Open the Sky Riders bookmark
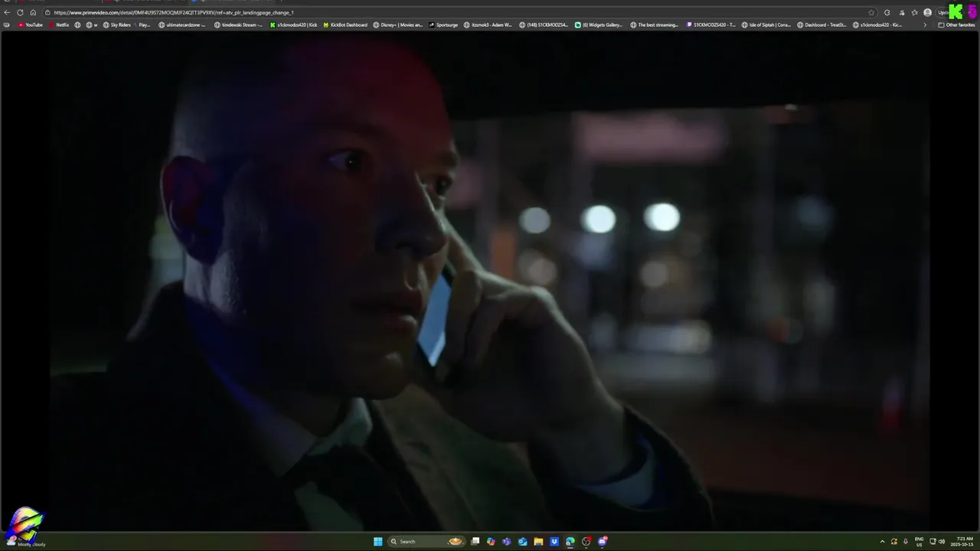 click(x=117, y=24)
